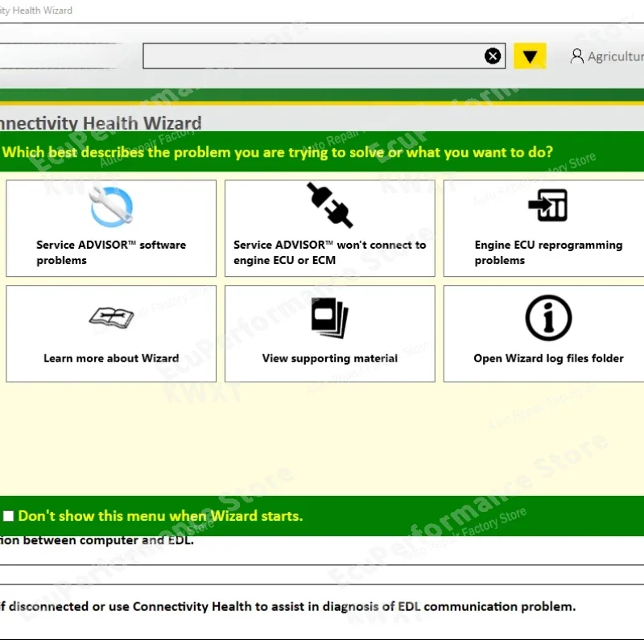The image size is (644, 644).
Task: Clear the search box using the X icon
Action: click(x=493, y=56)
